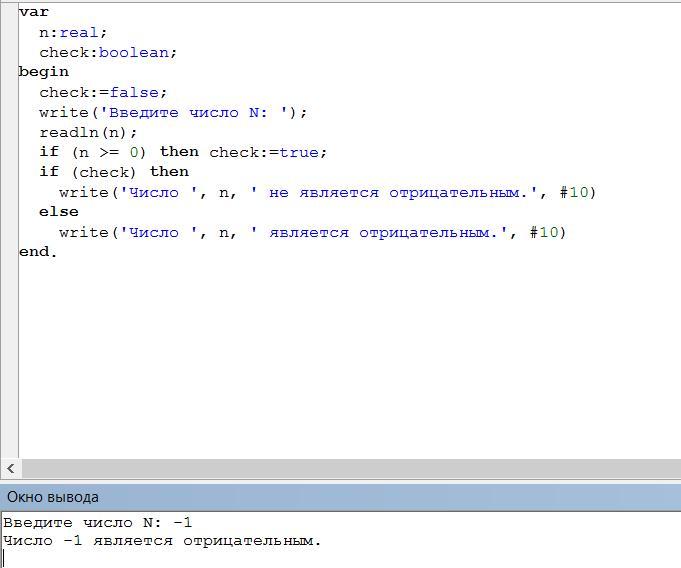Viewport: 681px width, 568px height.
Task: Click the 'end.' keyword
Action: click(x=38, y=252)
